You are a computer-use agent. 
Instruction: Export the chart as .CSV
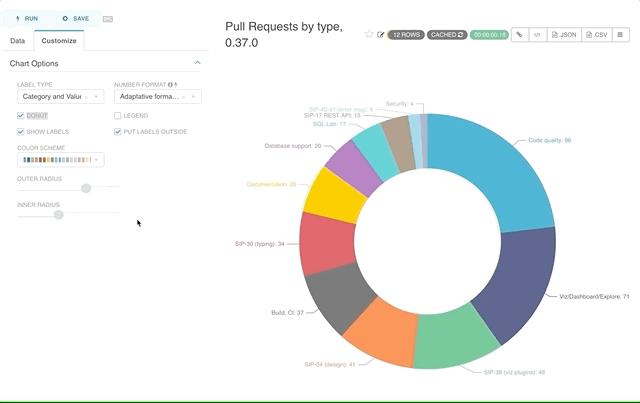point(595,34)
